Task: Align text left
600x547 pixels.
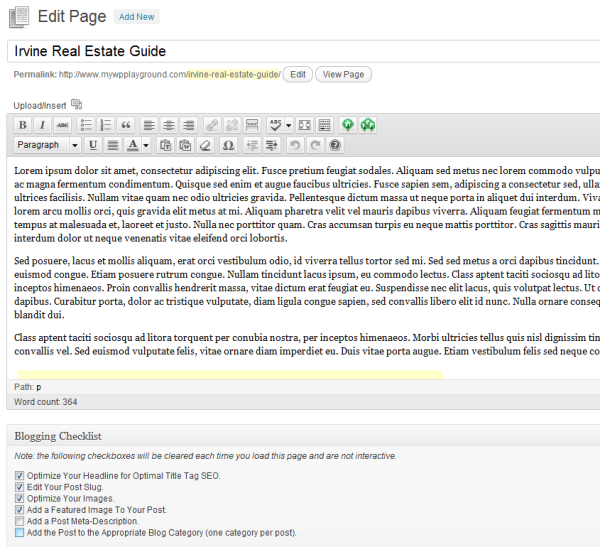Action: [149, 125]
